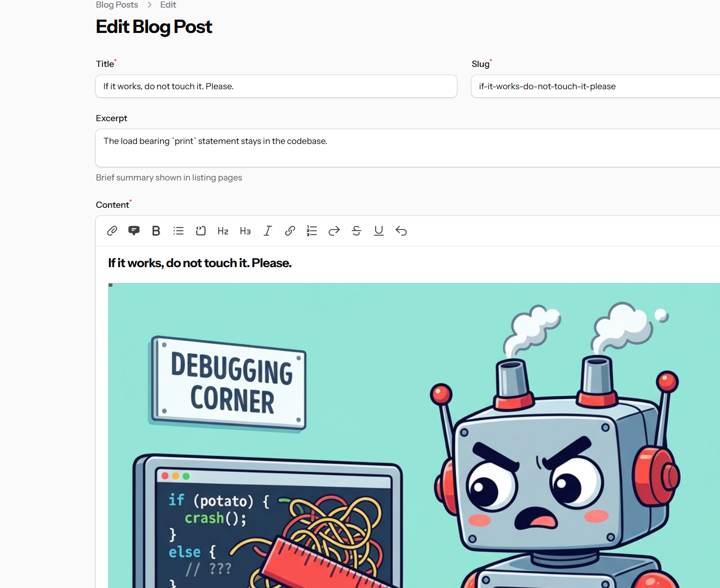The width and height of the screenshot is (720, 588).
Task: Toggle underline formatting
Action: point(379,231)
